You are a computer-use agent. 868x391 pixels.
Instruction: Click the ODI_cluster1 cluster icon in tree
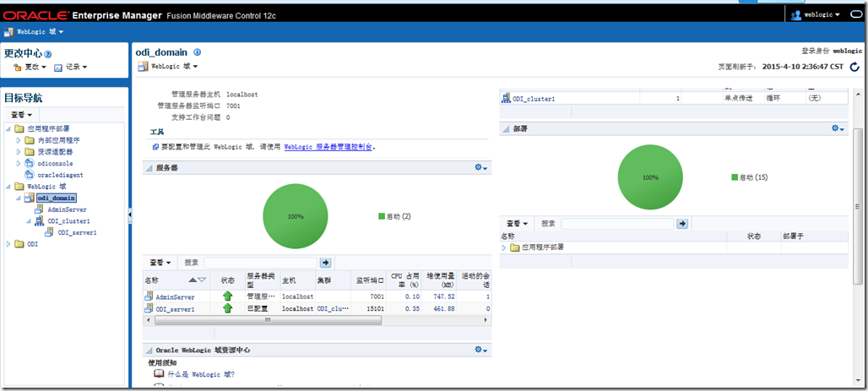tap(39, 221)
